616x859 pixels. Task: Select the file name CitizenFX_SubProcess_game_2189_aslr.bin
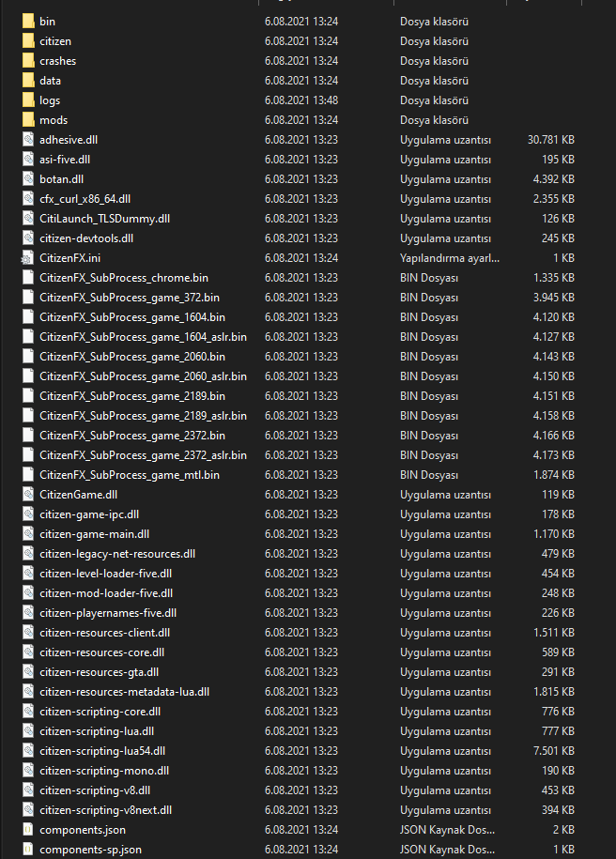143,416
